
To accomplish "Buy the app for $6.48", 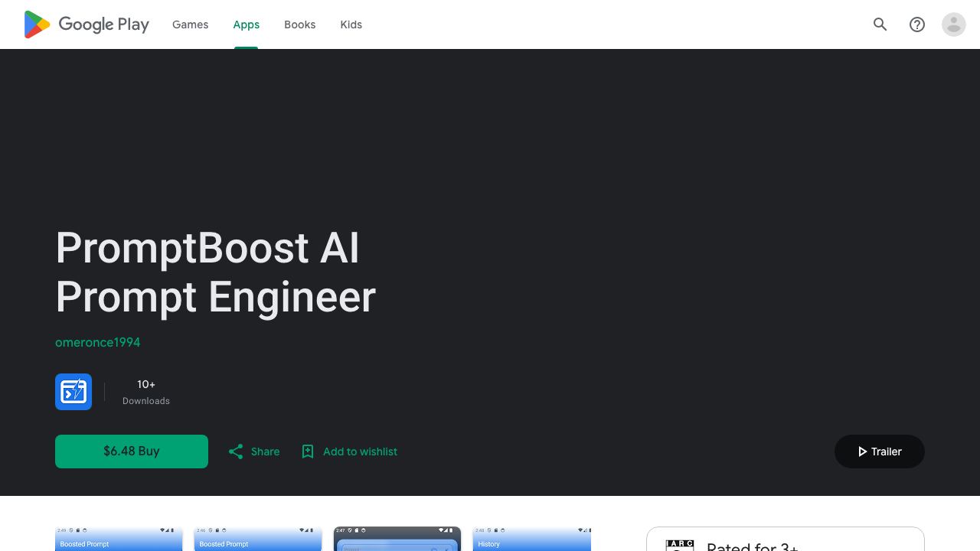I will point(132,452).
